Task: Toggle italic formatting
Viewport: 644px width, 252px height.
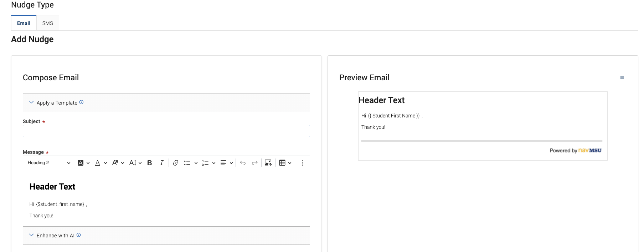Action: tap(161, 163)
